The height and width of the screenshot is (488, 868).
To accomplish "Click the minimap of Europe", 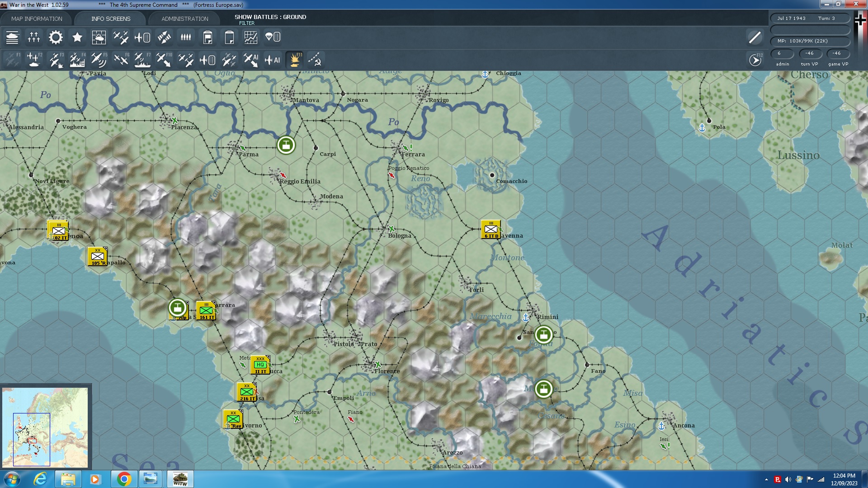I will coord(45,427).
